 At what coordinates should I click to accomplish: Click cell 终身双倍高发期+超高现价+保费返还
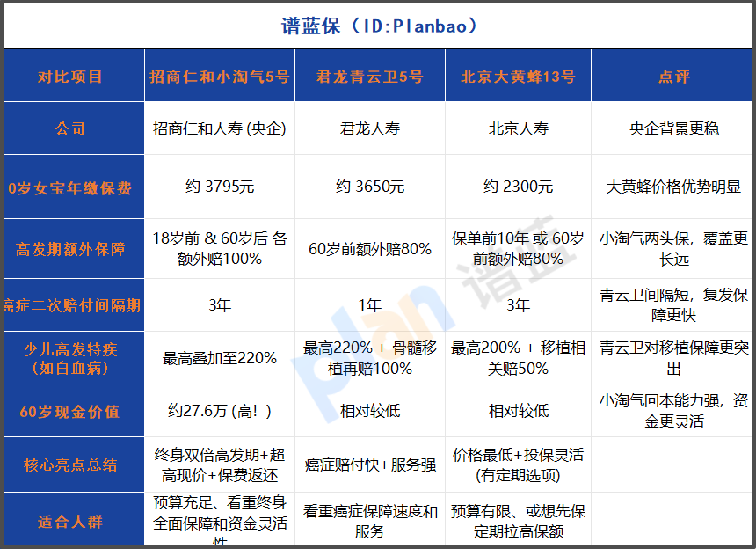pyautogui.click(x=220, y=465)
